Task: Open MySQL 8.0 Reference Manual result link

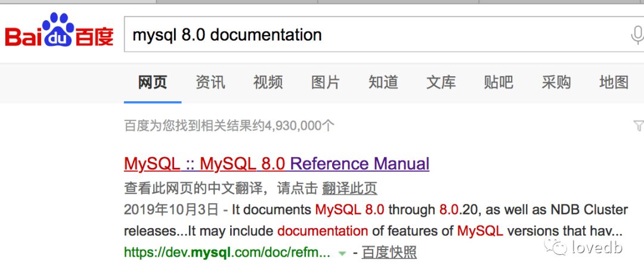Action: pyautogui.click(x=277, y=164)
